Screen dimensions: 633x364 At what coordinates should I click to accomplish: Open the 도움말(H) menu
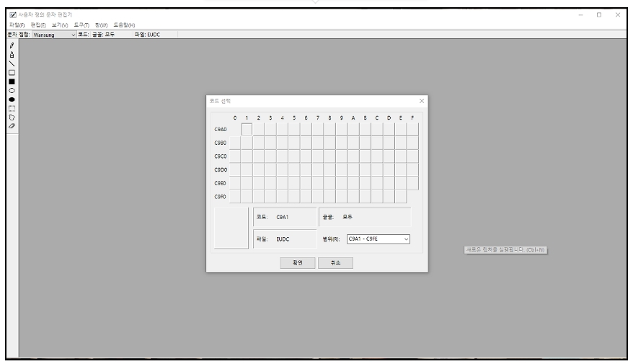coord(124,25)
